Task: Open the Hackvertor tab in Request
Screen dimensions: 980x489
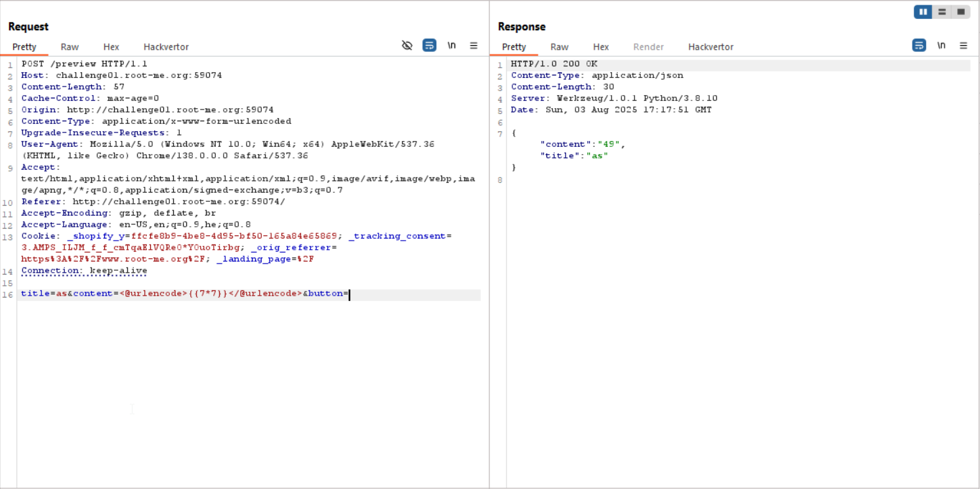Action: (166, 47)
